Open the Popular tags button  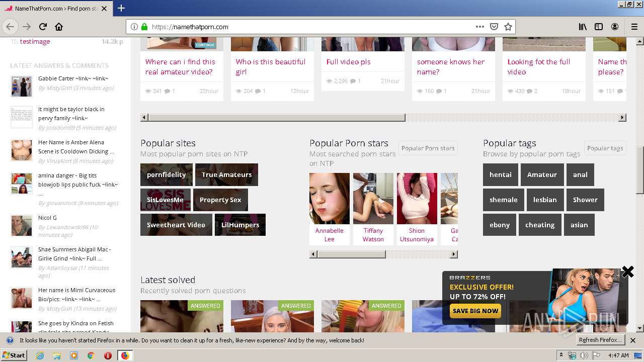coord(605,148)
